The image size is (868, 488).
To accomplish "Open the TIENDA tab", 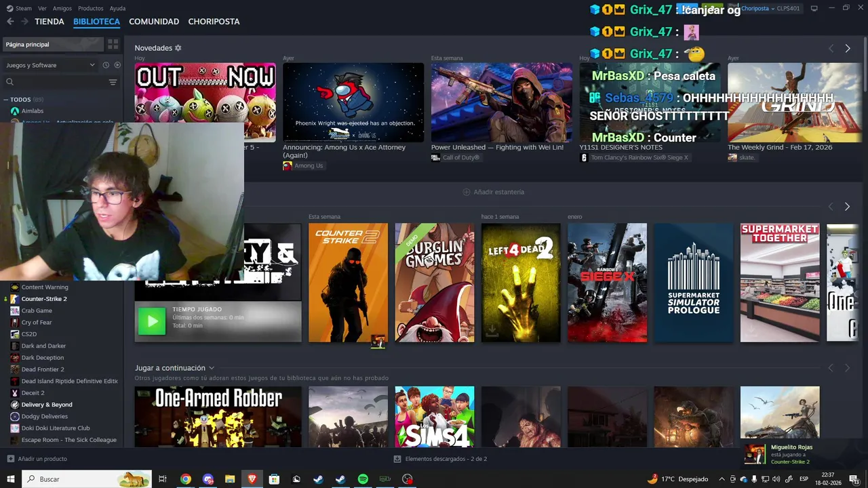I will point(50,22).
